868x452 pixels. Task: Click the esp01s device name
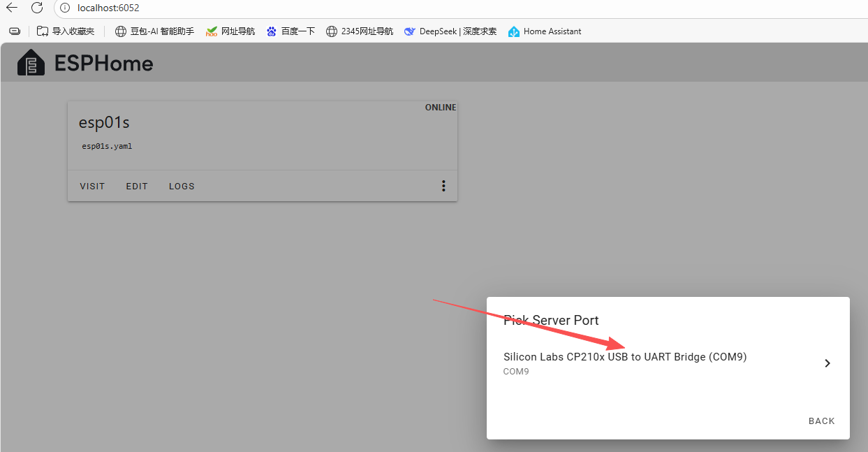click(x=104, y=122)
